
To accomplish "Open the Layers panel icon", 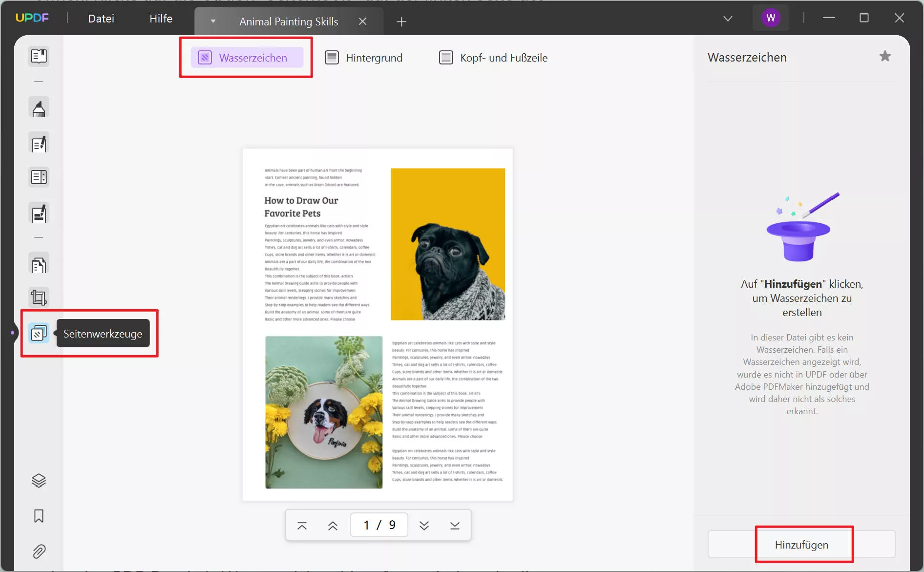I will [x=39, y=481].
